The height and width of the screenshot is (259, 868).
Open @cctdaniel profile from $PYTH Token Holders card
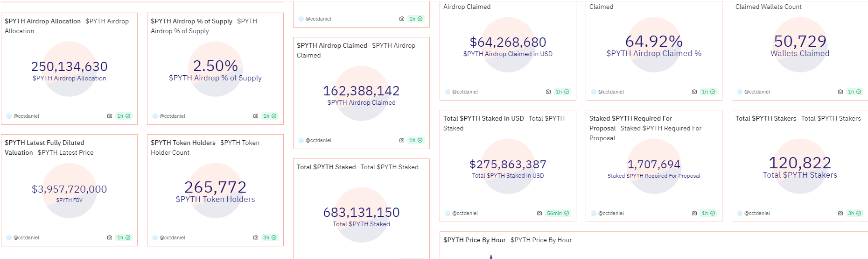coord(172,237)
